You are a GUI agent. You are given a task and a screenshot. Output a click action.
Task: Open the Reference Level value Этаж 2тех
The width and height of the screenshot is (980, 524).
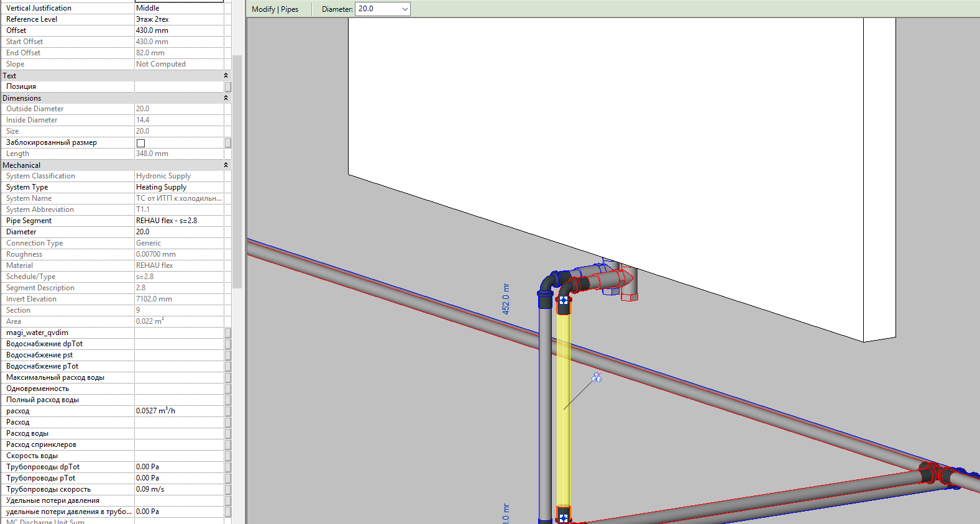pyautogui.click(x=179, y=19)
